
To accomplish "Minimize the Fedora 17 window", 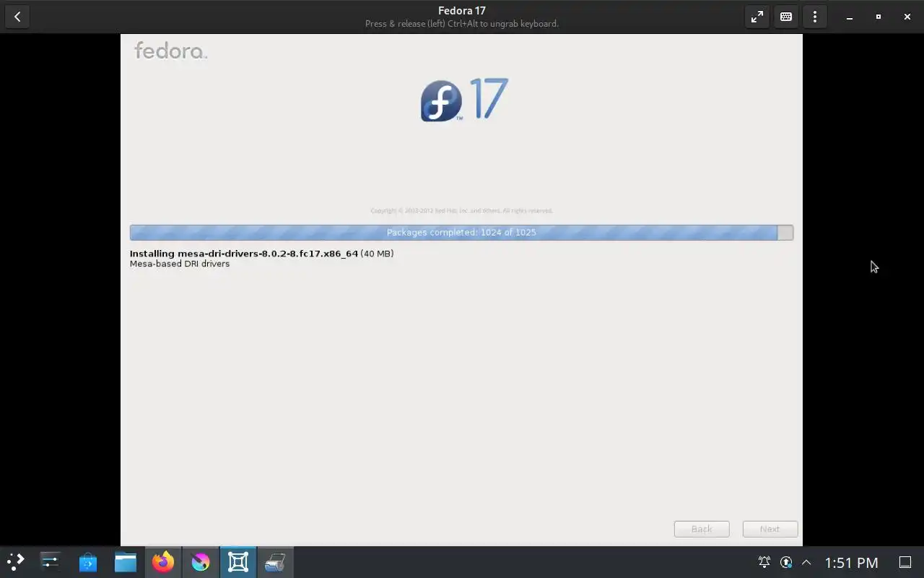I will (850, 17).
